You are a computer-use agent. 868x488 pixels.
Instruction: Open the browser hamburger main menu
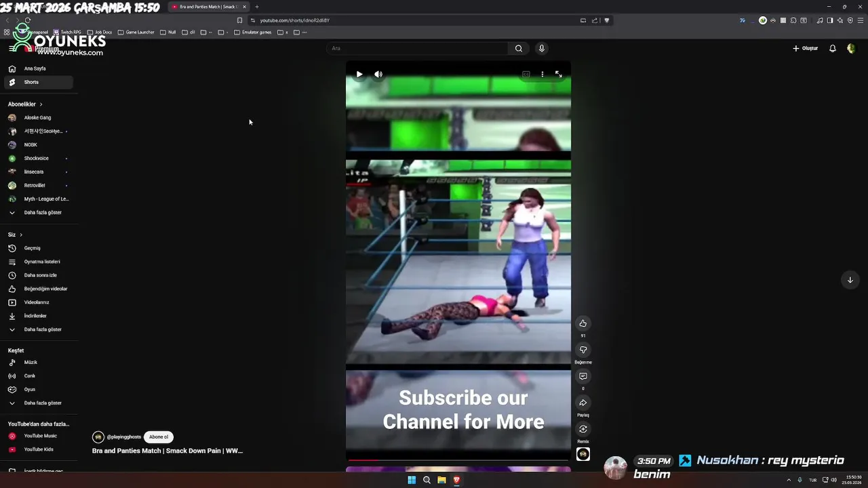tap(861, 20)
